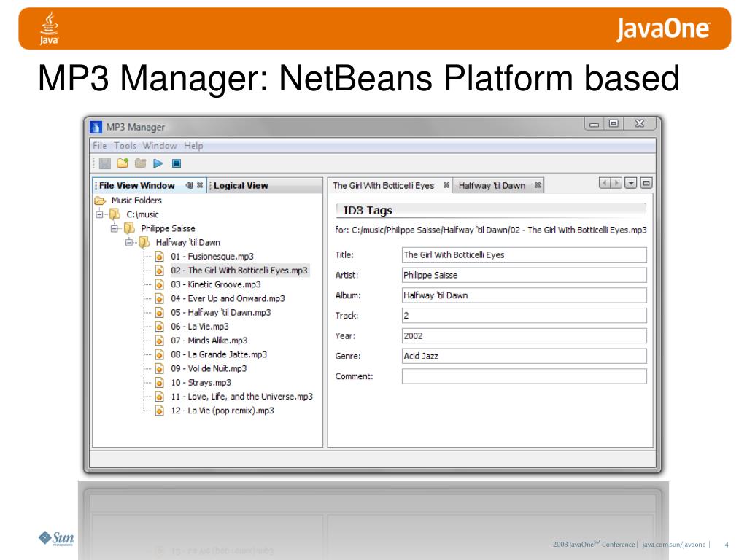Select The Girl With Botticelli Eyes editor tab

pos(384,186)
